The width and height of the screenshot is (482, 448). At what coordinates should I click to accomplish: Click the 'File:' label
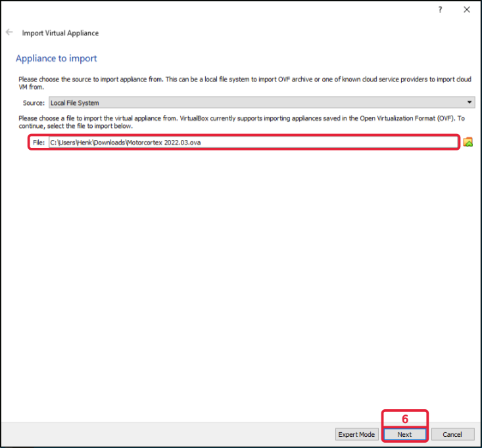coord(39,143)
